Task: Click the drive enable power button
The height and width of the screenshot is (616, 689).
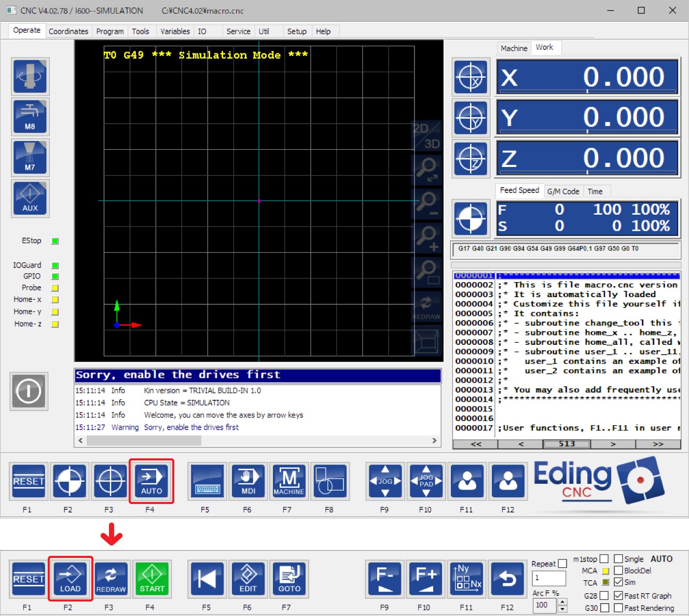Action: click(29, 391)
